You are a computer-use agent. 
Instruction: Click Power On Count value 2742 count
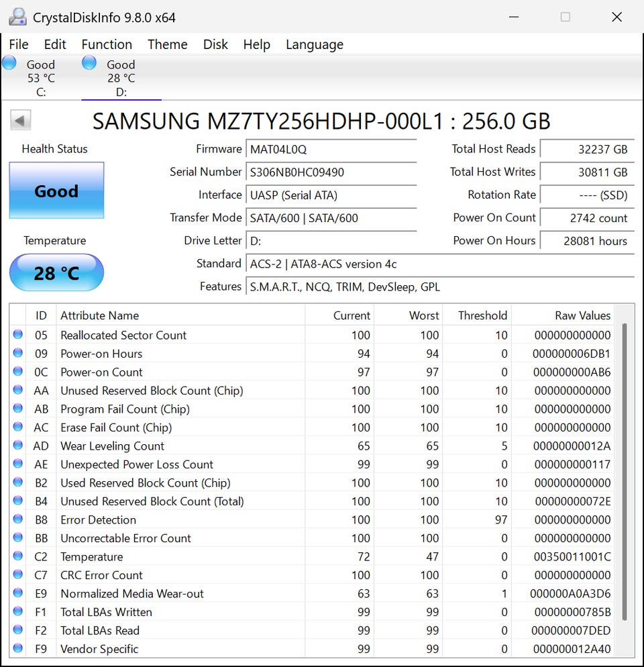pos(587,218)
